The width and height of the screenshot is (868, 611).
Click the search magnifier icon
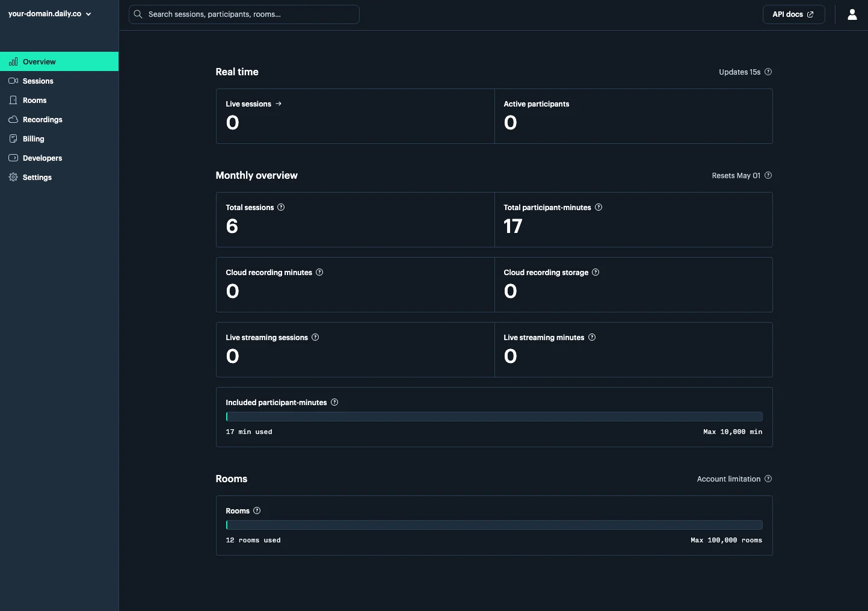(x=138, y=14)
